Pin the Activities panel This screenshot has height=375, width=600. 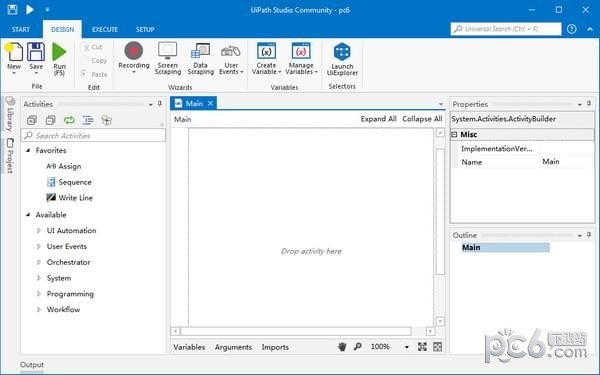click(x=160, y=104)
